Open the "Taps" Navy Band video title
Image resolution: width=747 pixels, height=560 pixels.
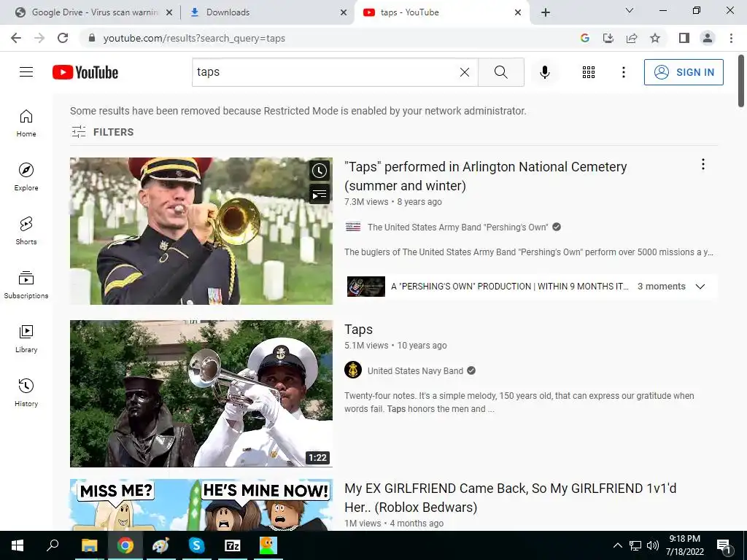358,330
